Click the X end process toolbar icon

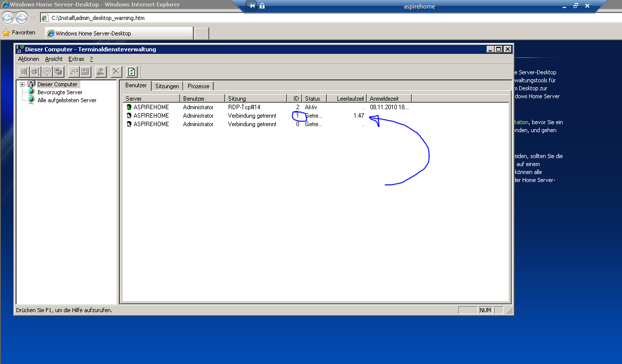click(x=116, y=72)
